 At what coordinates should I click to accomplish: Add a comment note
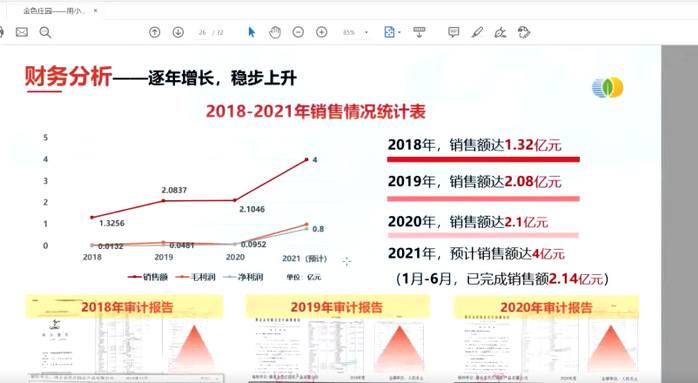pyautogui.click(x=454, y=32)
